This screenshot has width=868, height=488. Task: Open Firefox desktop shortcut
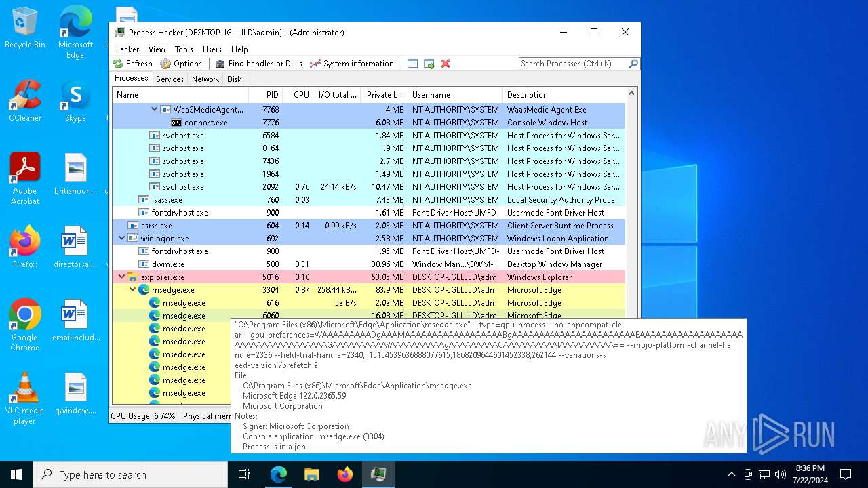25,247
